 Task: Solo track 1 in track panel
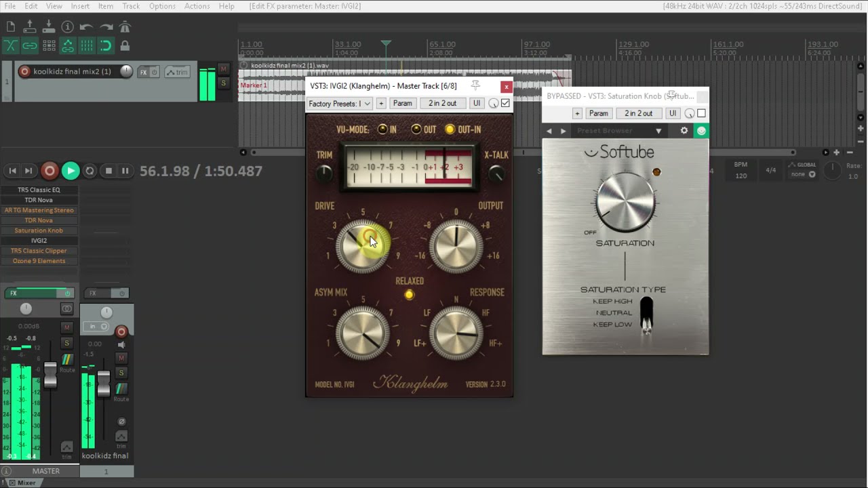pos(223,83)
